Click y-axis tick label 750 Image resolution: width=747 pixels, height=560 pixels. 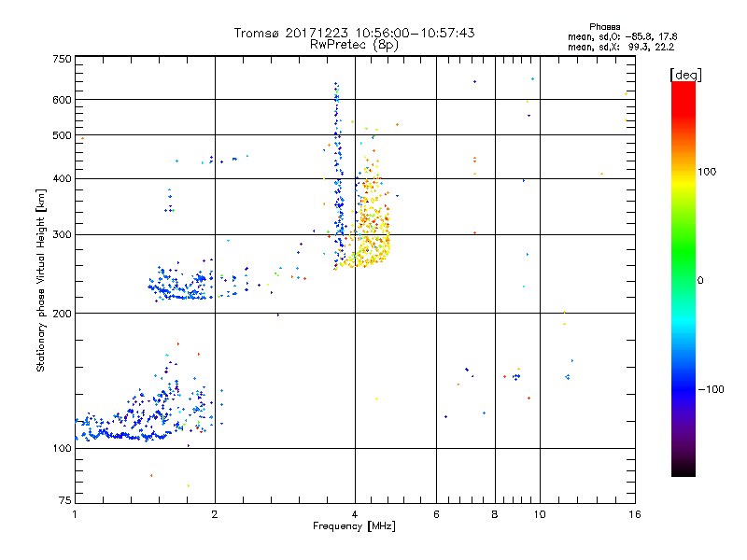63,59
